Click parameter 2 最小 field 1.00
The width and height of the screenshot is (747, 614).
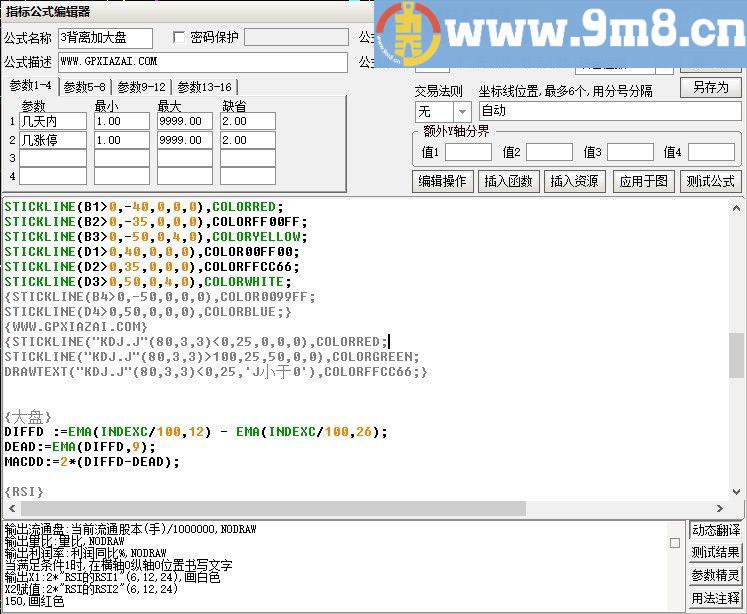122,140
